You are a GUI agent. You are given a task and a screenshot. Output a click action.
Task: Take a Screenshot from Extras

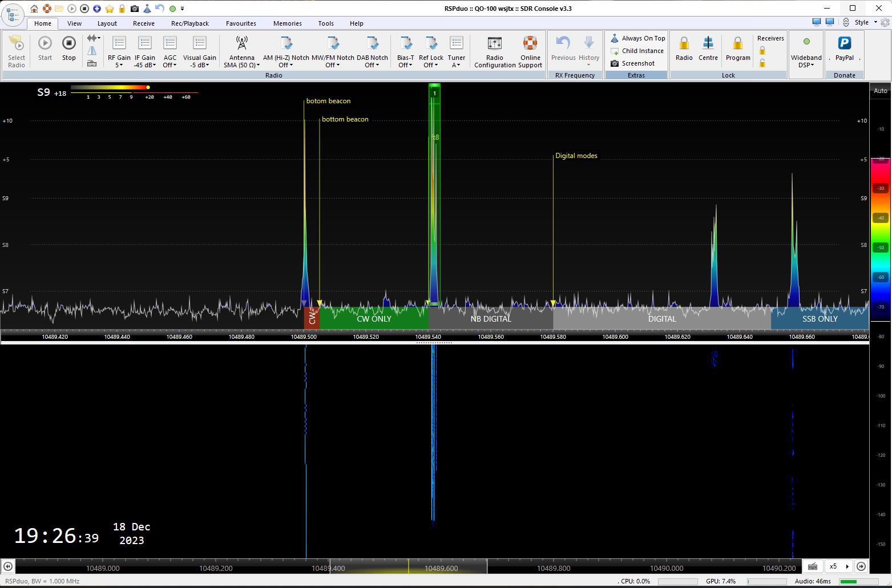pos(637,63)
